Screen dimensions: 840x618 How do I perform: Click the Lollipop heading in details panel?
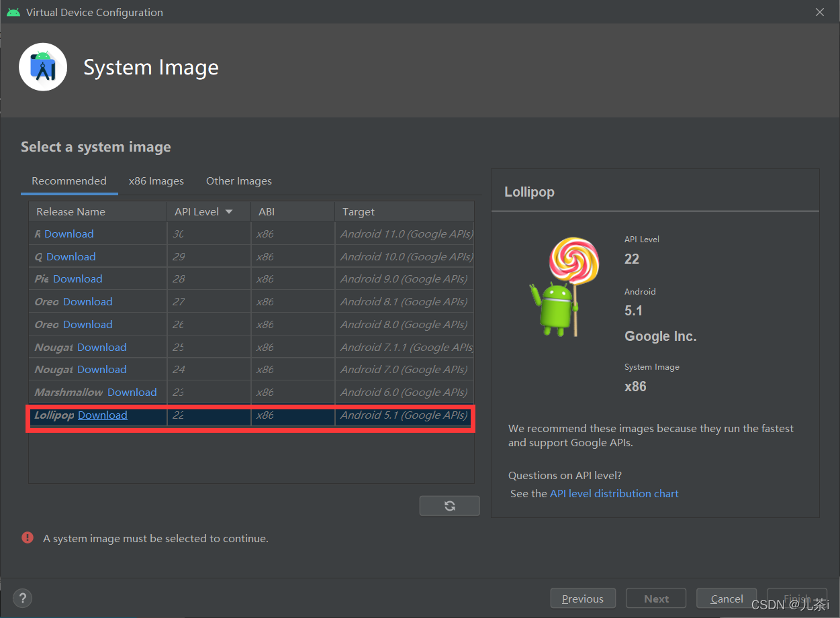[x=529, y=192]
